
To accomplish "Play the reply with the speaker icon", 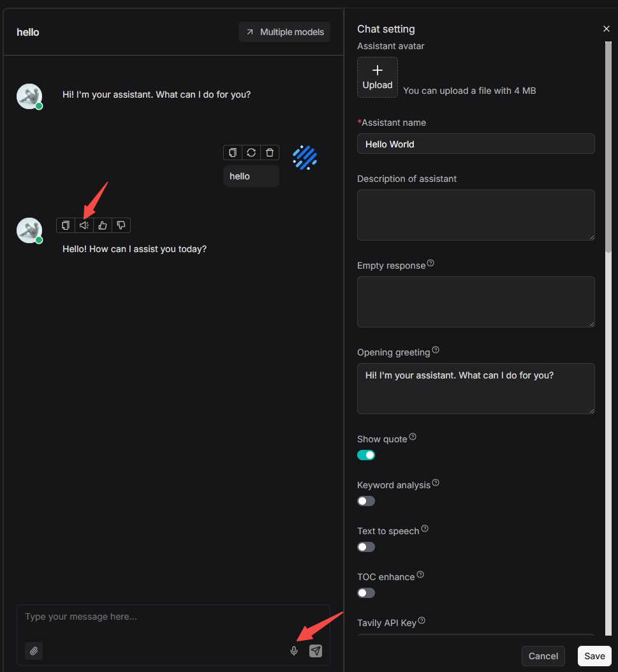I will coord(84,225).
